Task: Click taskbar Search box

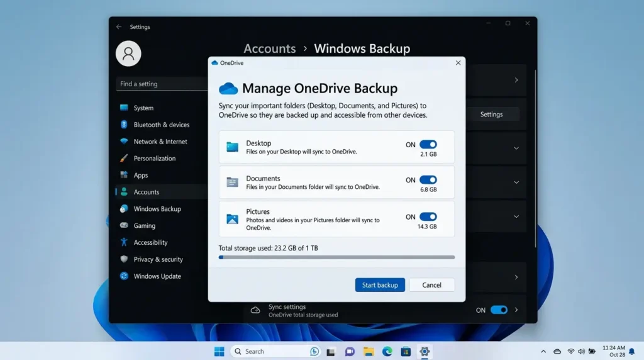Action: click(275, 351)
